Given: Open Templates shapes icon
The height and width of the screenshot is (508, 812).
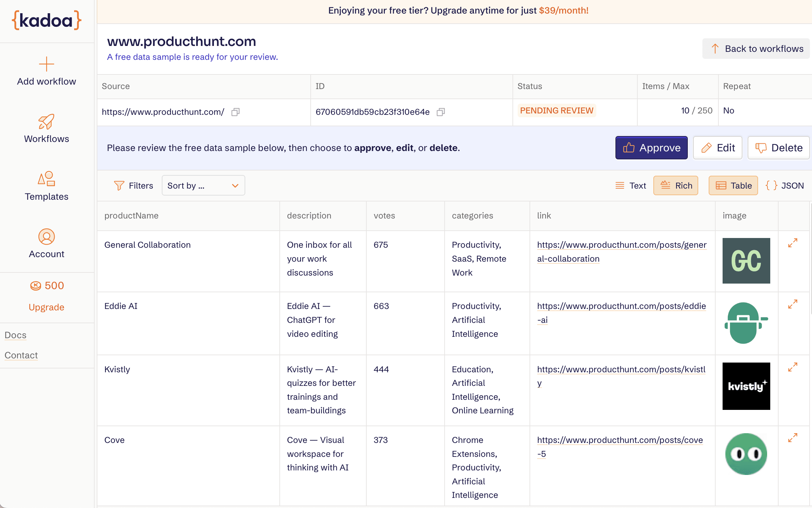Looking at the screenshot, I should coord(47,178).
